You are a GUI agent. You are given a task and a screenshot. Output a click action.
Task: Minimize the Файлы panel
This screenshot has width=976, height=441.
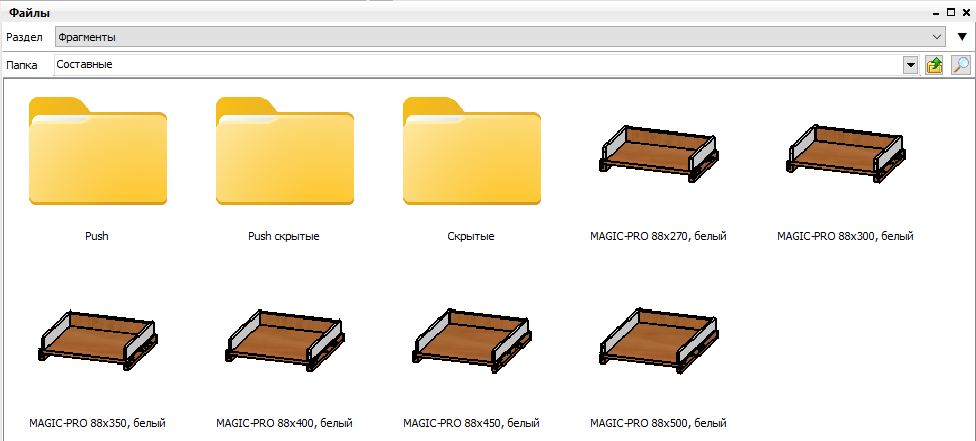pos(937,12)
